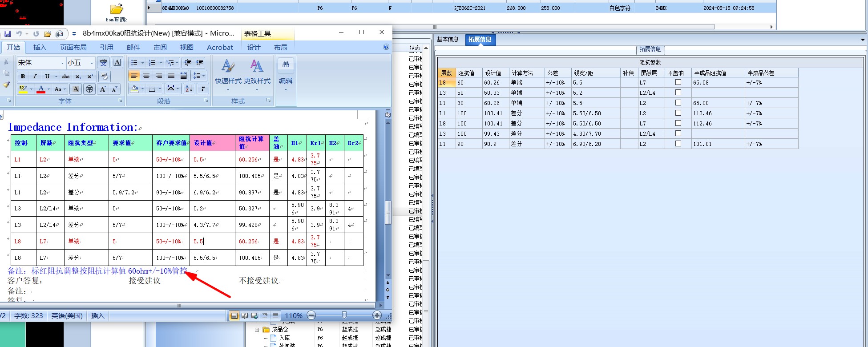Click the 更改样式 change styles button
This screenshot has width=868, height=347.
click(x=257, y=74)
